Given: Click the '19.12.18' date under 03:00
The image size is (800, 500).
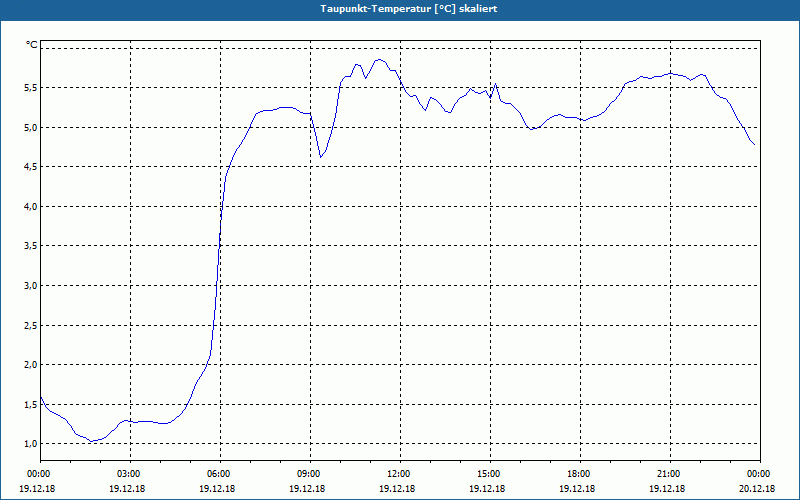Looking at the screenshot, I should [127, 488].
